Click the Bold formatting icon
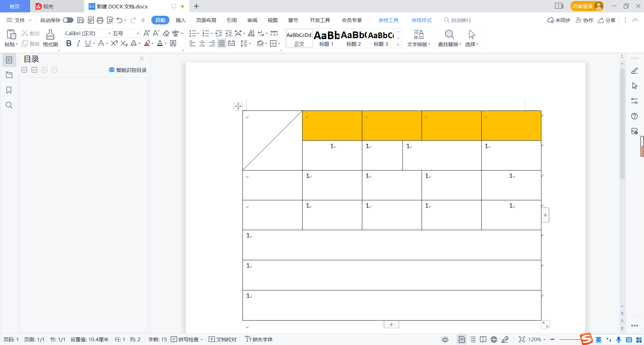The width and height of the screenshot is (644, 345). (x=69, y=43)
